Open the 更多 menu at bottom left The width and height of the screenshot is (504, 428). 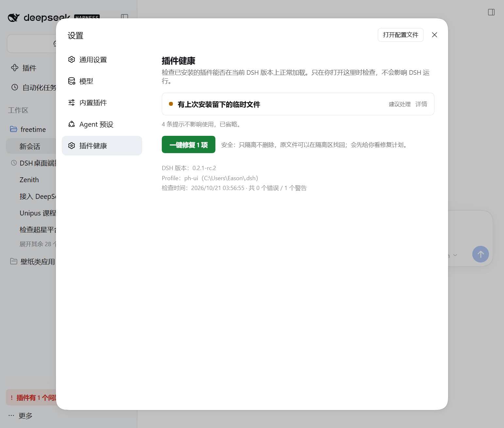(21, 416)
